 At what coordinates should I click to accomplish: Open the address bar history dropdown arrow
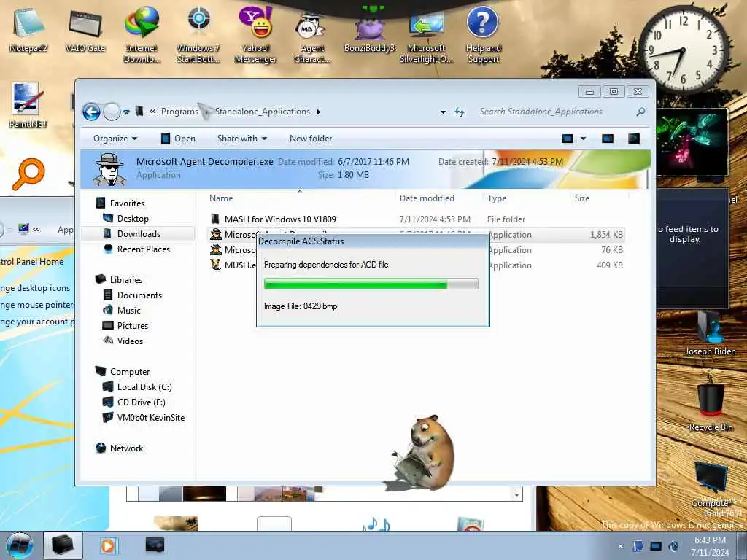443,112
